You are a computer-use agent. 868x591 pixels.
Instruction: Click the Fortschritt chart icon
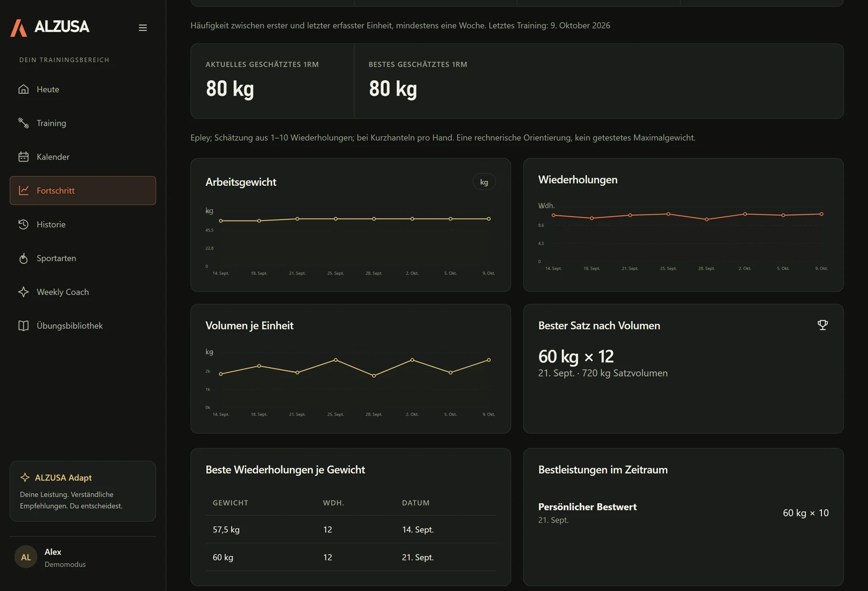tap(24, 191)
